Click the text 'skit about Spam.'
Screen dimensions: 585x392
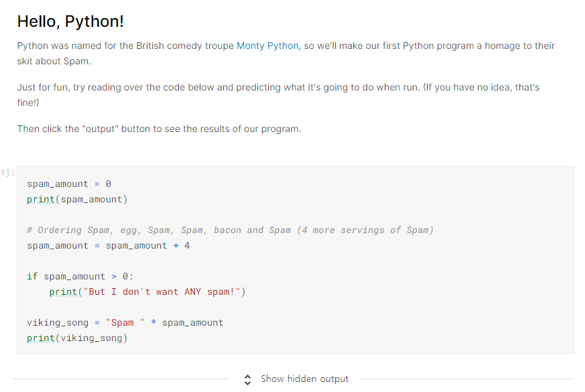pos(54,61)
